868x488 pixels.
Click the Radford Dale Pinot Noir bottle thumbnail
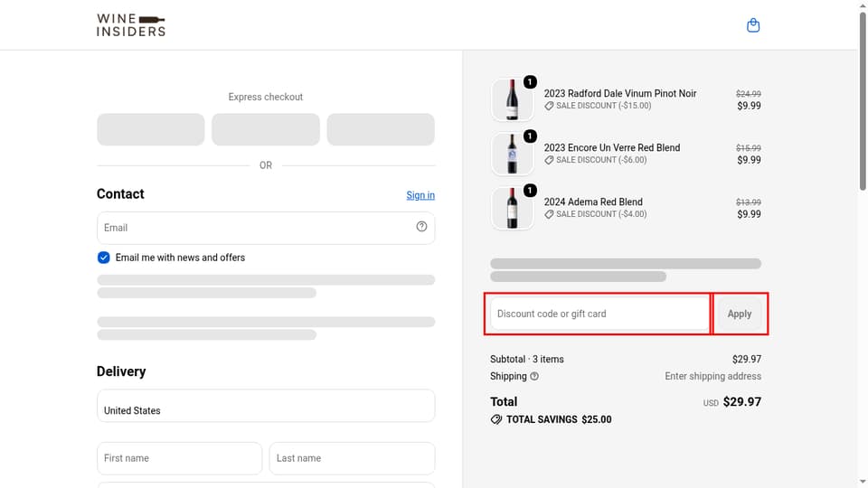[x=512, y=100]
